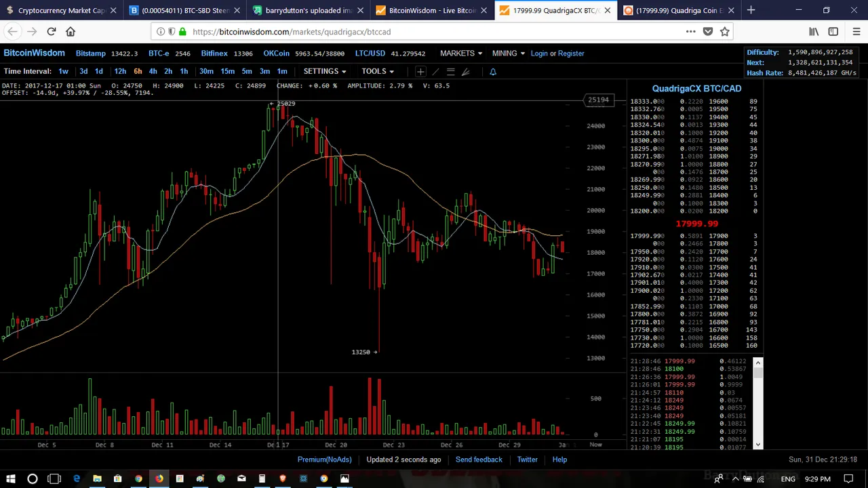Screen dimensions: 868x488
Task: Open Cortana search circle
Action: pos(32,479)
